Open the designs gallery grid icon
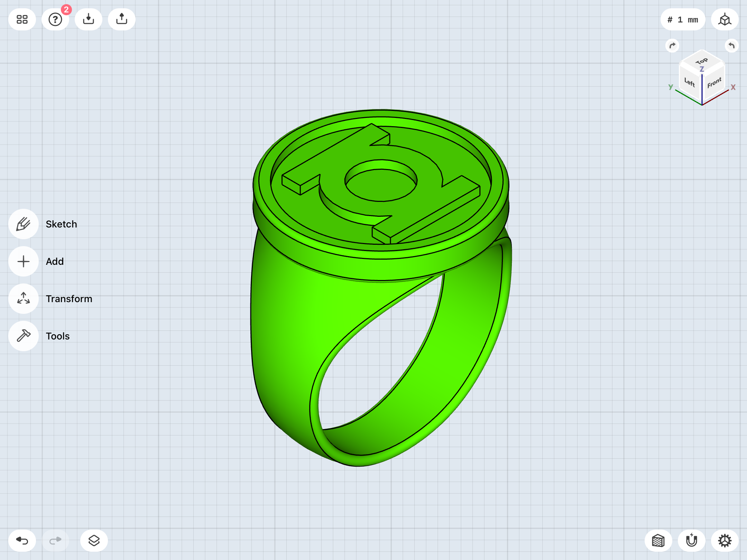Viewport: 747px width, 560px height. point(22,19)
